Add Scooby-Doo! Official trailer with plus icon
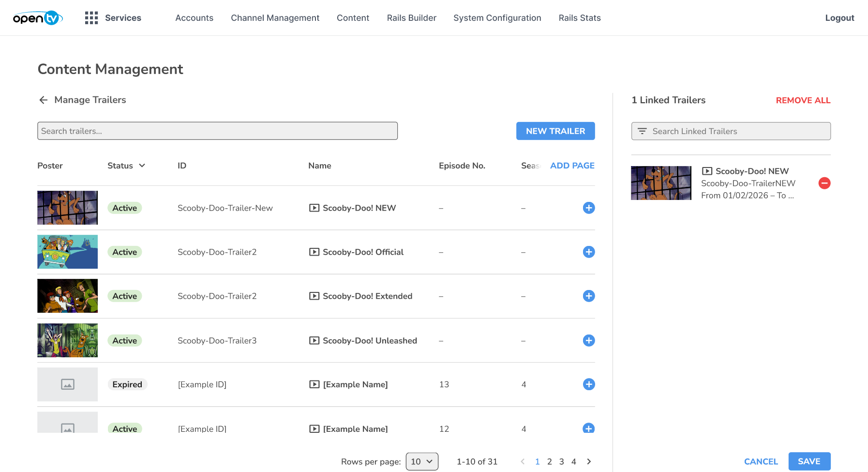 pyautogui.click(x=589, y=252)
